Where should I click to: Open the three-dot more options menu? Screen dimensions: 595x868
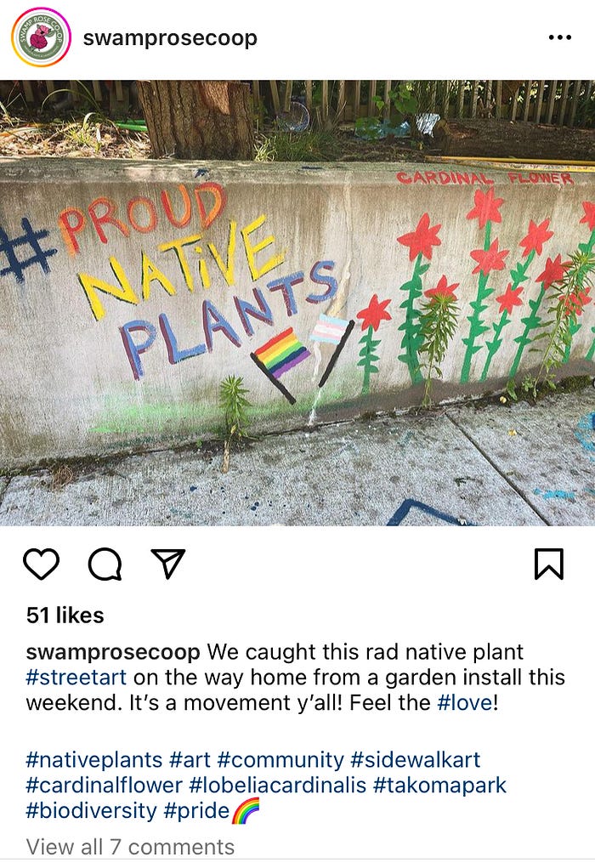559,37
